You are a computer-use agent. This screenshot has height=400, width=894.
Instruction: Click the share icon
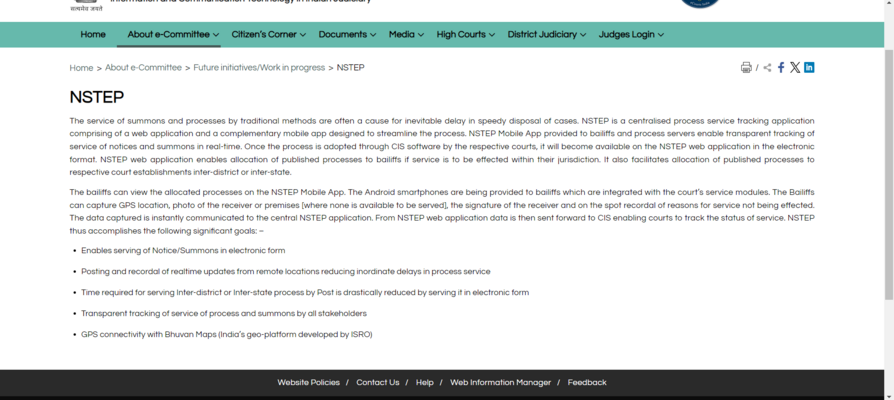tap(767, 68)
